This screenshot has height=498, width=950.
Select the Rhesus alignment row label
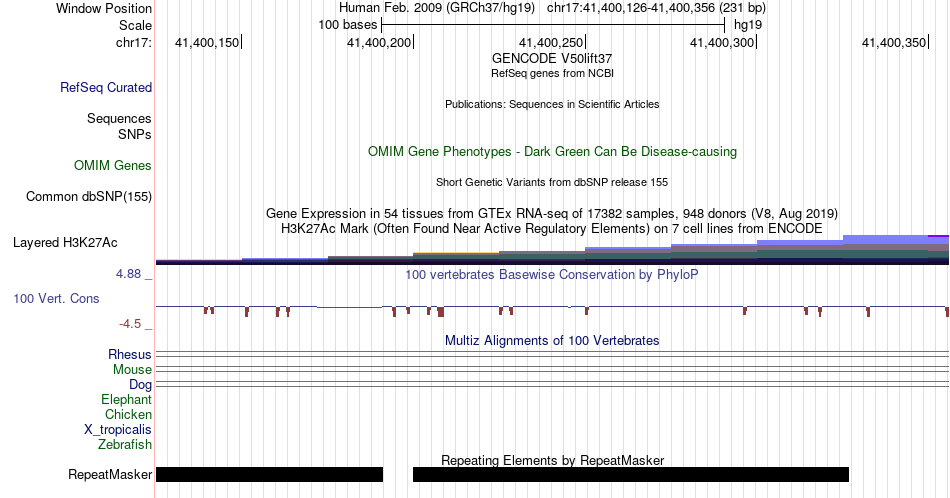pos(130,354)
